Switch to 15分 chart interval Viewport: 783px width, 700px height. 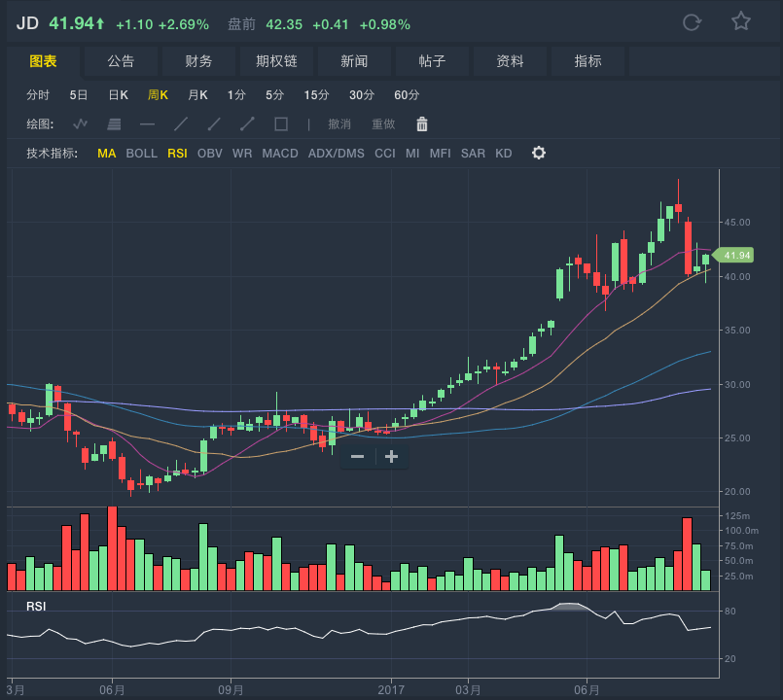point(316,95)
